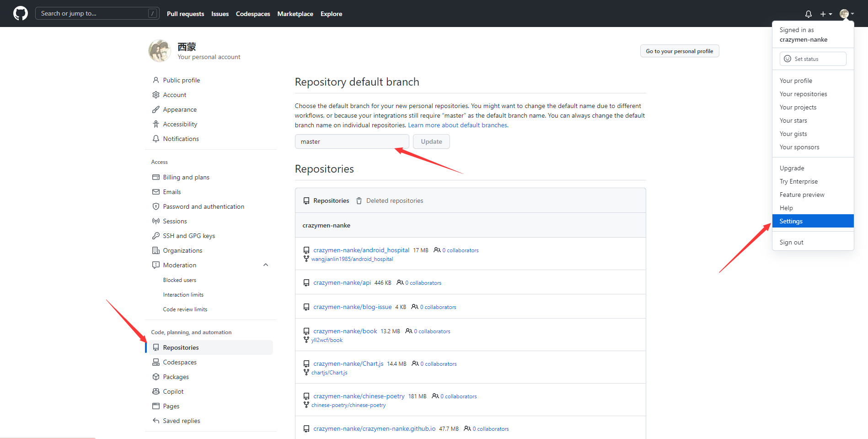Click the trash icon for Deleted repositories
The width and height of the screenshot is (868, 439).
359,201
